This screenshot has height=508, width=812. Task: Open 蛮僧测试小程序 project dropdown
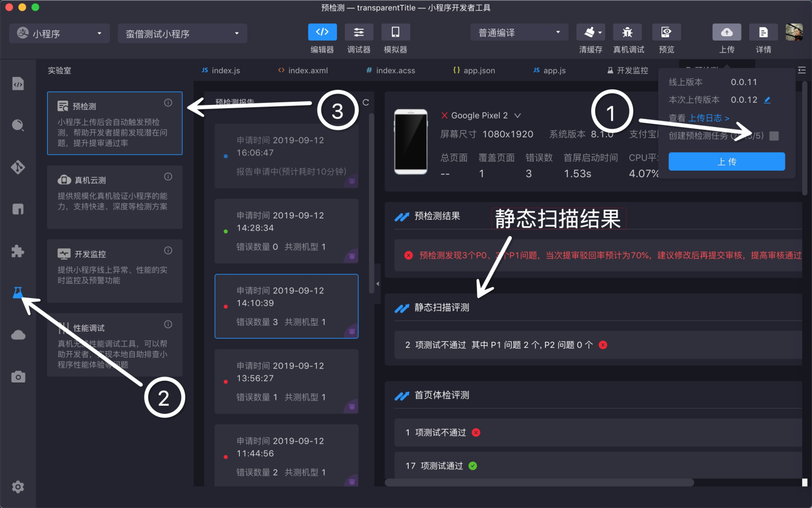[182, 34]
